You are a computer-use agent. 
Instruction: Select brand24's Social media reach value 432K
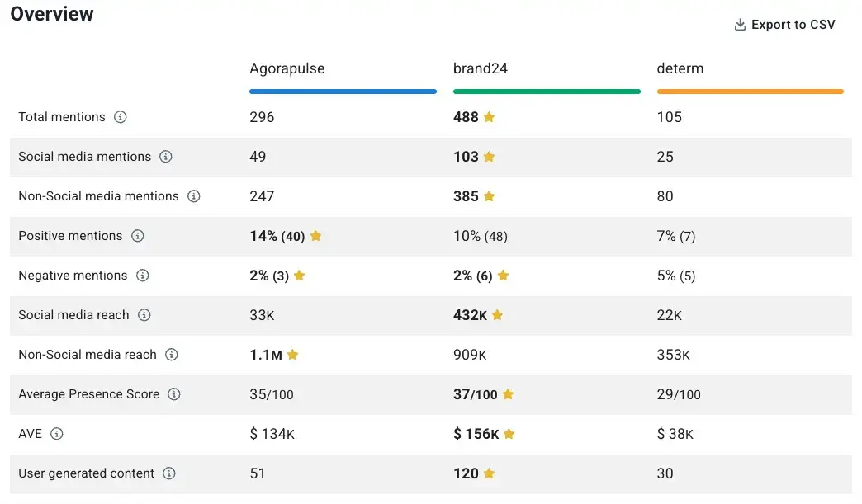click(x=469, y=315)
